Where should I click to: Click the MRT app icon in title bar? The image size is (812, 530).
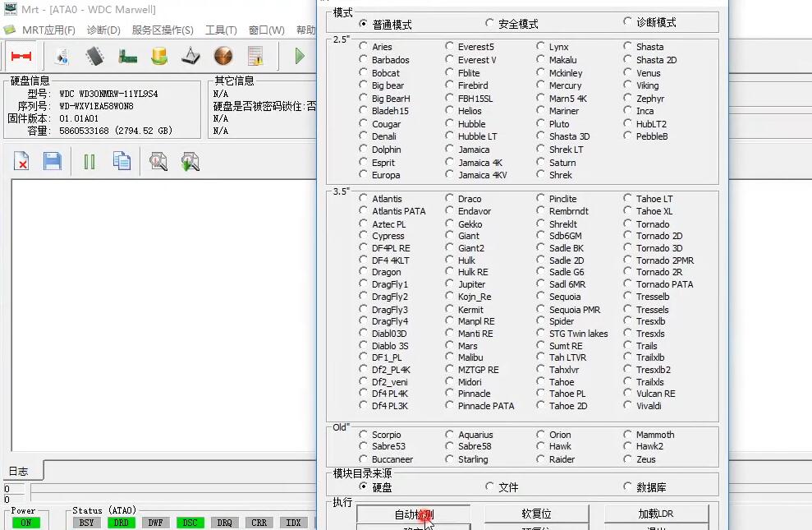click(10, 9)
